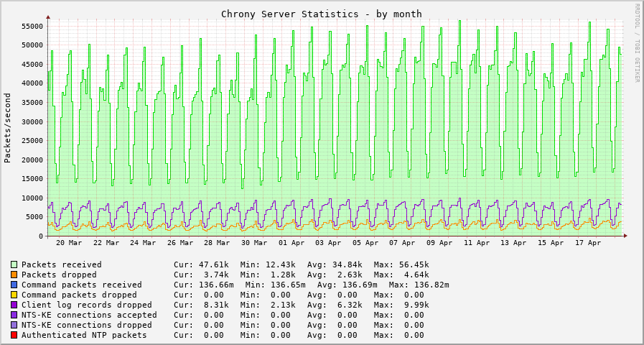Screen dimensions: 644x345
Task: Click the '07 Apr' x-axis date label
Action: [x=403, y=243]
